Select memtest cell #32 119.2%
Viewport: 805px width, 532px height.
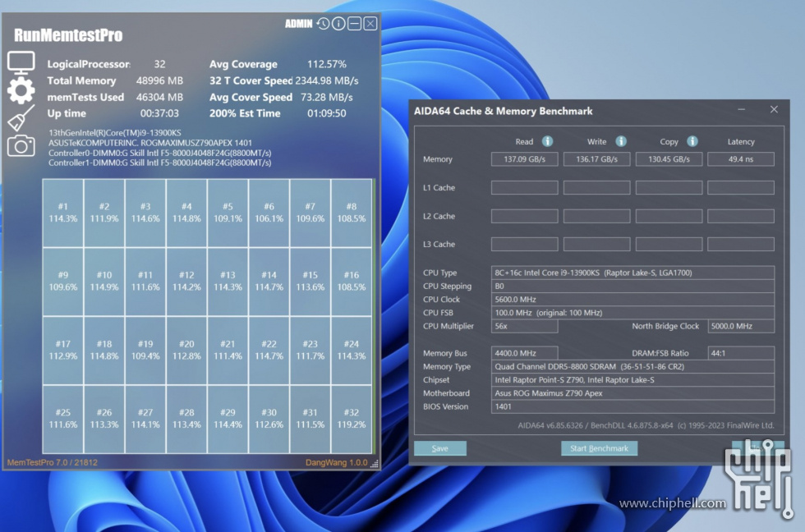[352, 420]
